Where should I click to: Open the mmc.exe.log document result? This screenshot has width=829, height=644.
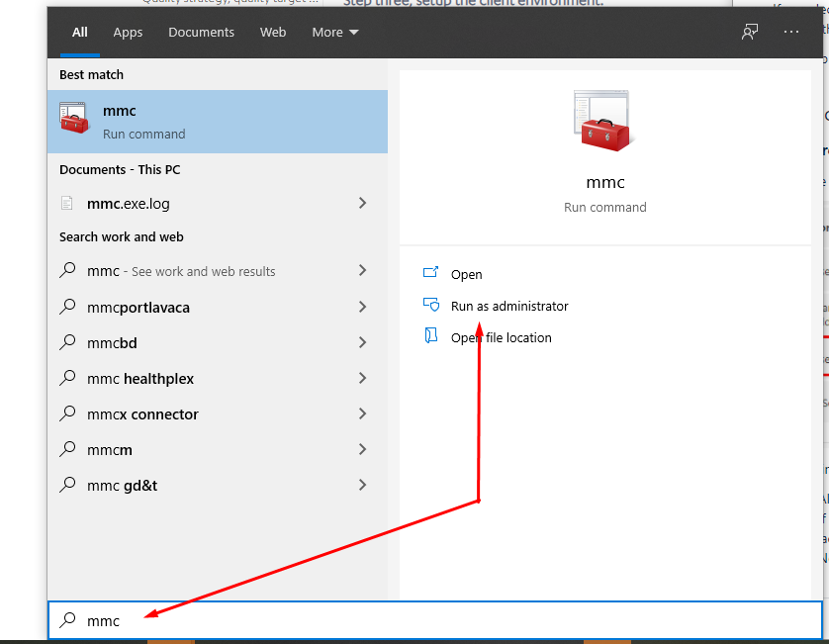[218, 203]
